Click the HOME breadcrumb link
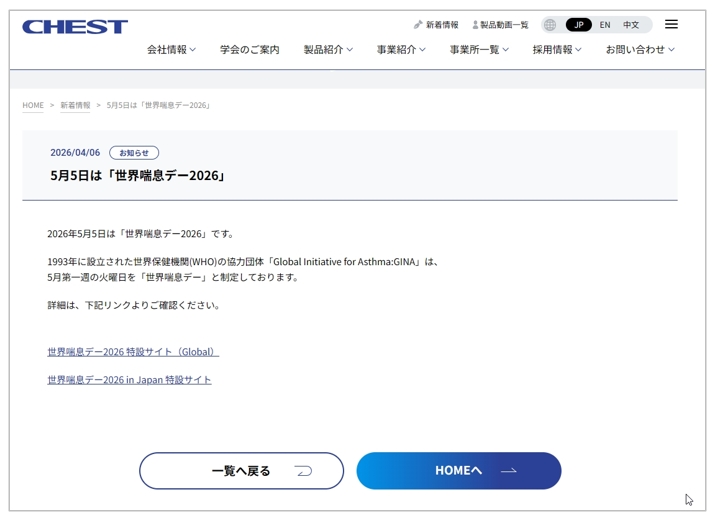This screenshot has width=715, height=519. coord(33,105)
